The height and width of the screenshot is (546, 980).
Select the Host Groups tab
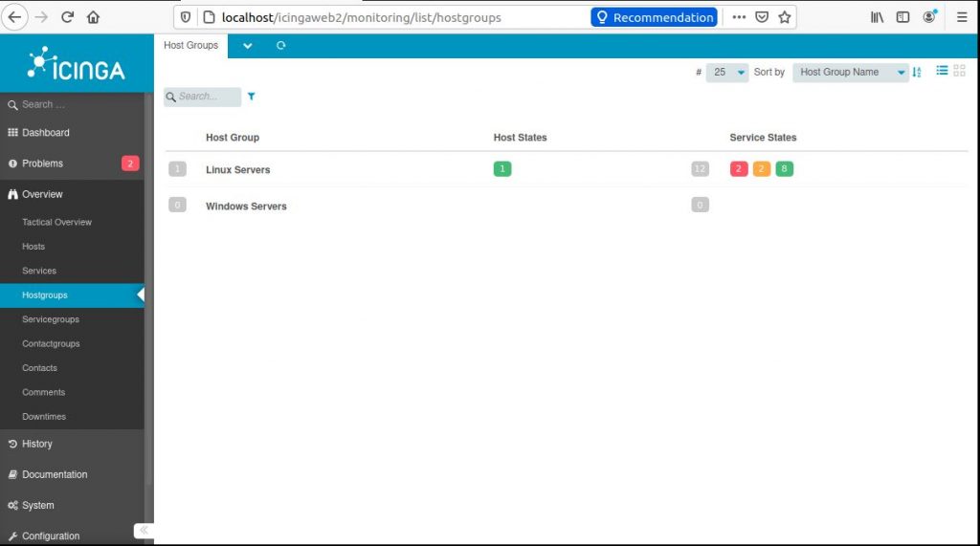tap(190, 46)
